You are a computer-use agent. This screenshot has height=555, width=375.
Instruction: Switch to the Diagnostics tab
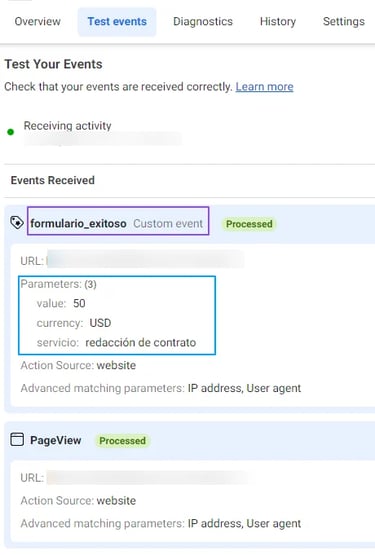[x=203, y=21]
